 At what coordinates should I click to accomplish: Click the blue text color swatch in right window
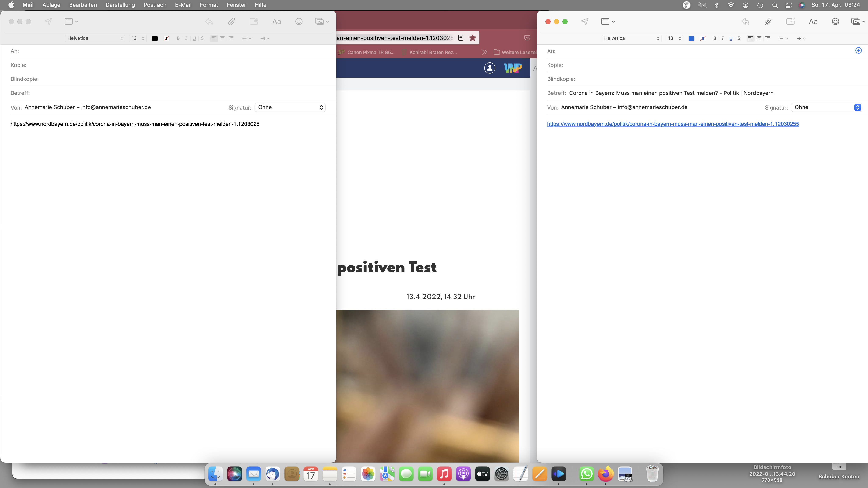tap(691, 38)
